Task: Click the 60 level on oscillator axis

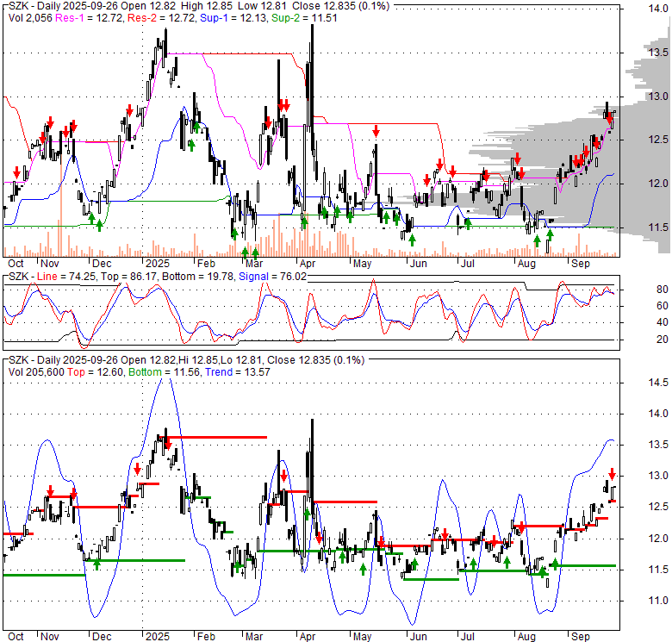Action: pos(663,306)
